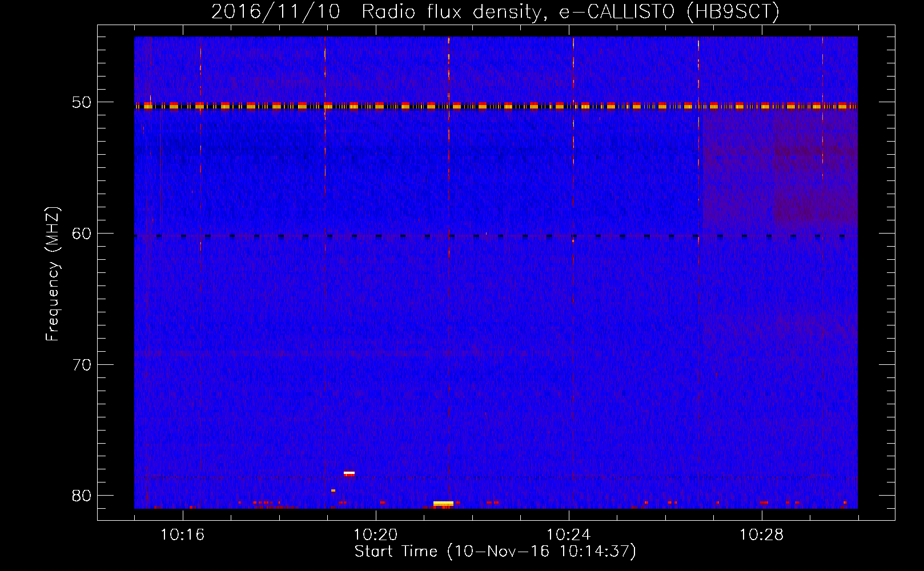
Task: Click the bright yellow burst at the spectrogram's bottom edge
Action: (443, 504)
